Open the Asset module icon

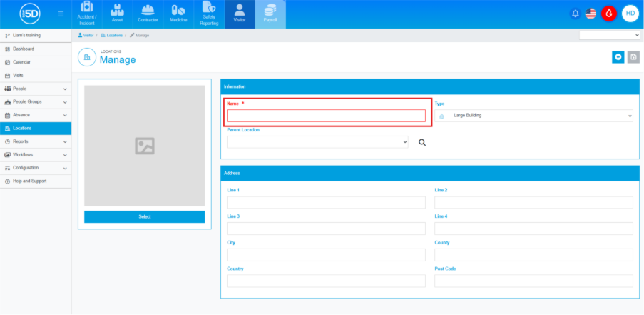[118, 14]
